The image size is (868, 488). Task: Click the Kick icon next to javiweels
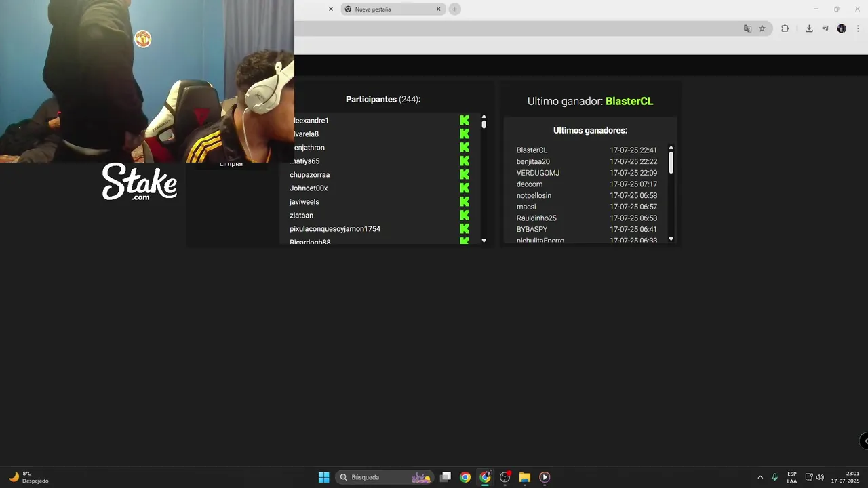[x=465, y=201]
